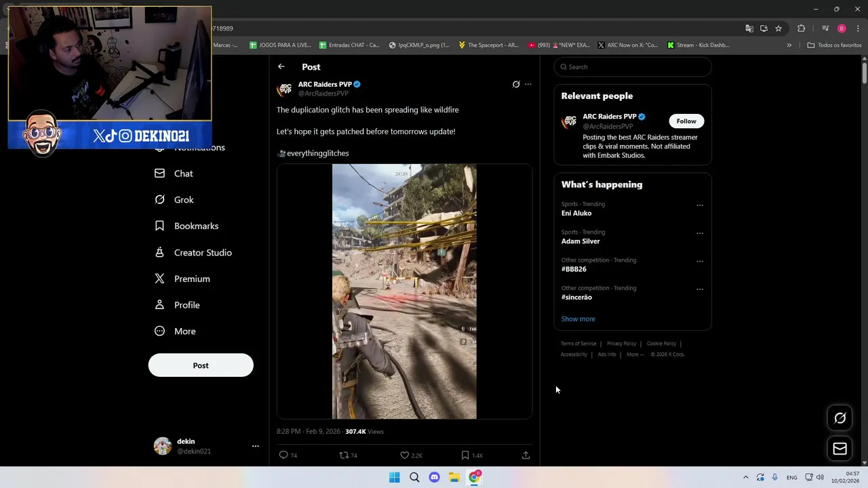The image size is (868, 488).
Task: Open the Accessibility footer link
Action: (x=574, y=354)
